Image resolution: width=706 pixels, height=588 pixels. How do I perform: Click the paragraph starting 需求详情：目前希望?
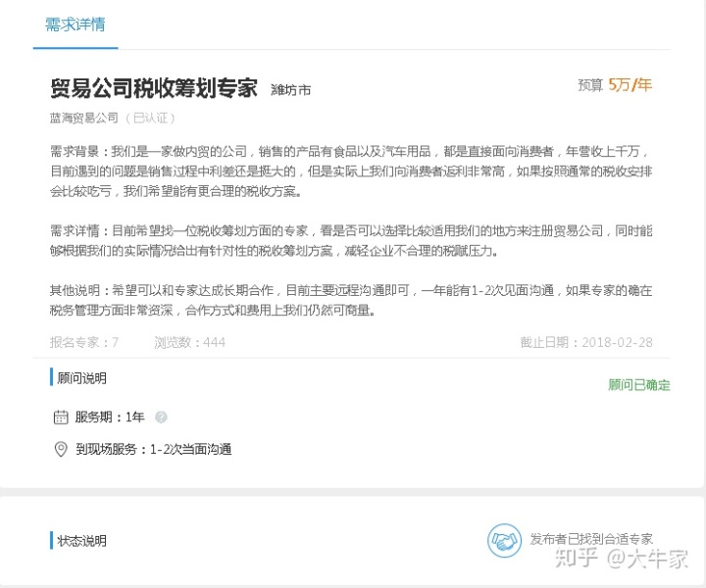tap(351, 241)
